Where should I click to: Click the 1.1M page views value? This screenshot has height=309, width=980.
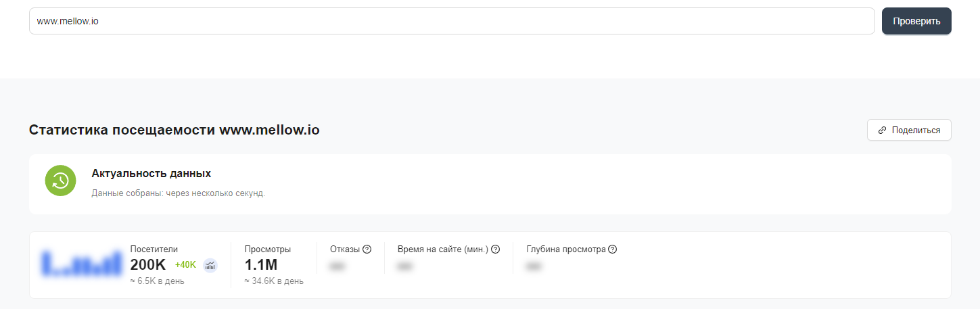pyautogui.click(x=261, y=265)
